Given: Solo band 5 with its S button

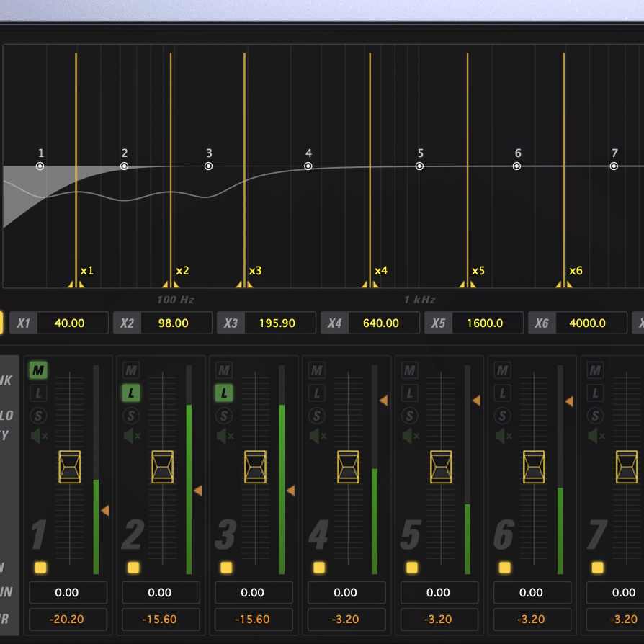Looking at the screenshot, I should coord(409,416).
